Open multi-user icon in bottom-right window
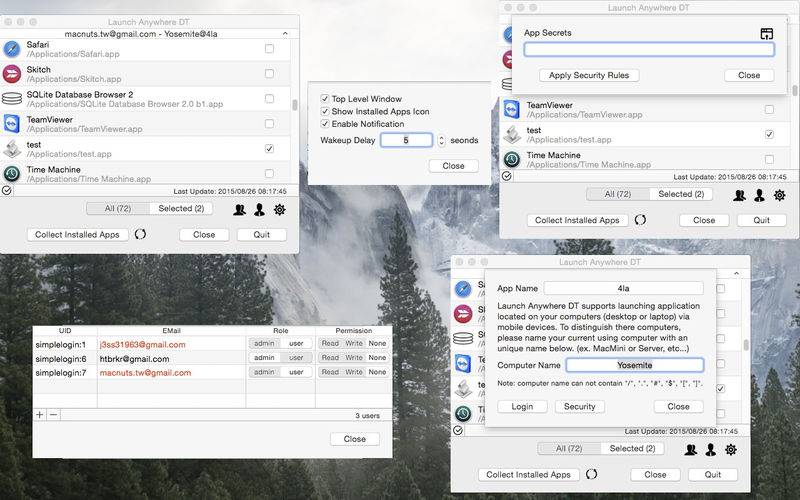This screenshot has height=500, width=800. [690, 449]
